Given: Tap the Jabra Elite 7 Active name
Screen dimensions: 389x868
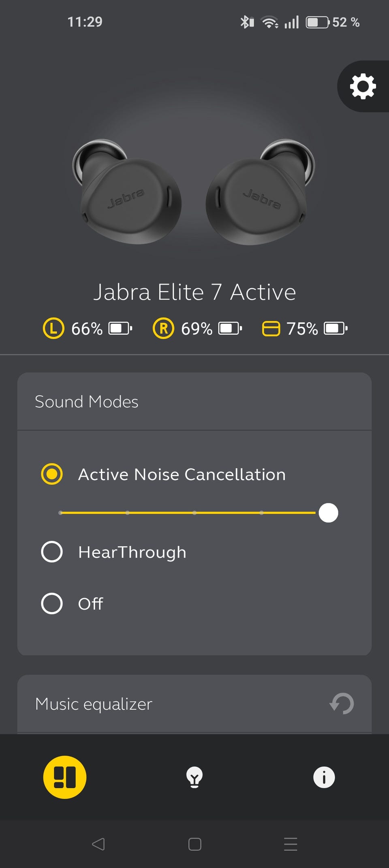Looking at the screenshot, I should [194, 292].
